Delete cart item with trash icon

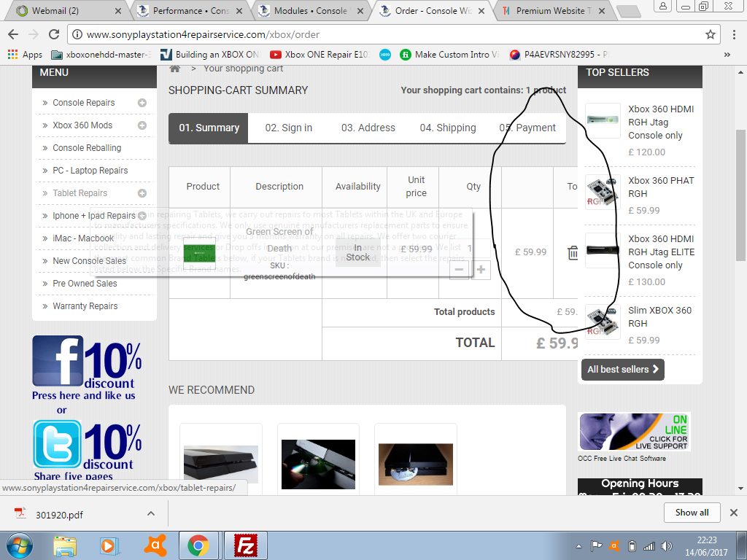(572, 253)
